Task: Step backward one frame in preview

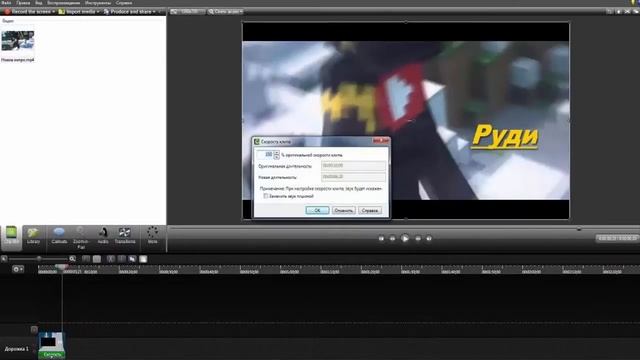Action: tap(392, 238)
